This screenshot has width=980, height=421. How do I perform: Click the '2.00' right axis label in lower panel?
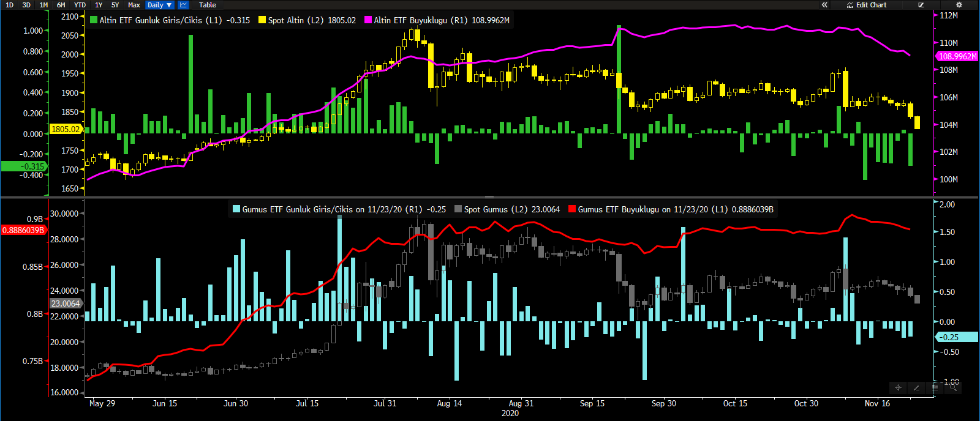click(947, 204)
